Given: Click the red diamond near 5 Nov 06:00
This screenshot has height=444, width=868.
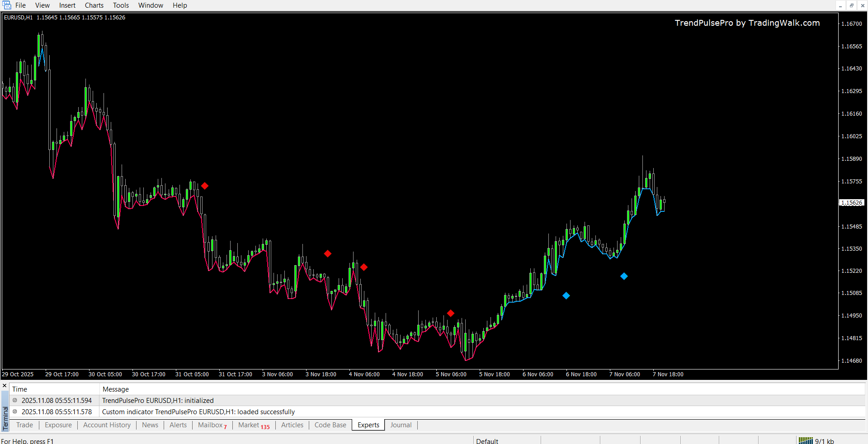Looking at the screenshot, I should point(450,313).
